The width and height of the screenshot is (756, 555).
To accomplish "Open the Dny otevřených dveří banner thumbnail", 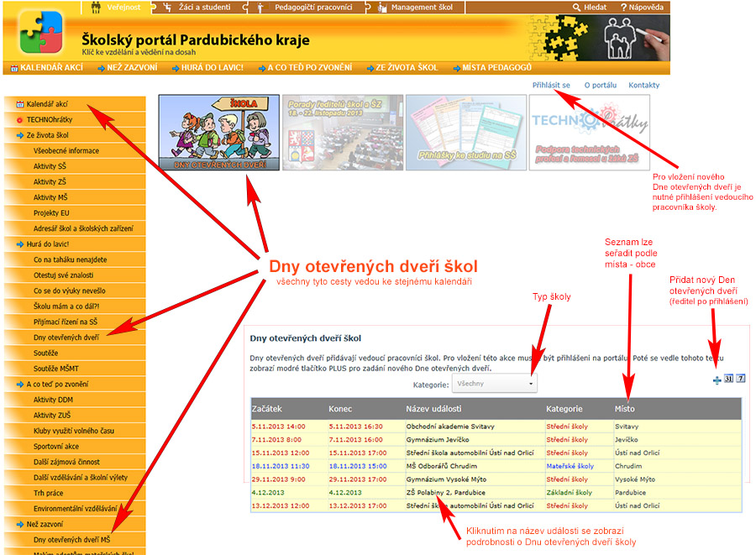I will (219, 133).
